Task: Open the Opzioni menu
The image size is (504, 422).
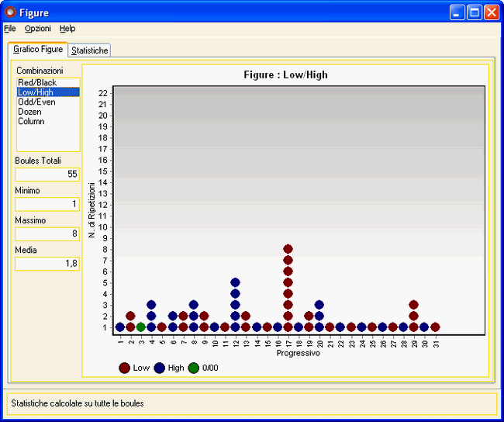Action: coord(38,29)
